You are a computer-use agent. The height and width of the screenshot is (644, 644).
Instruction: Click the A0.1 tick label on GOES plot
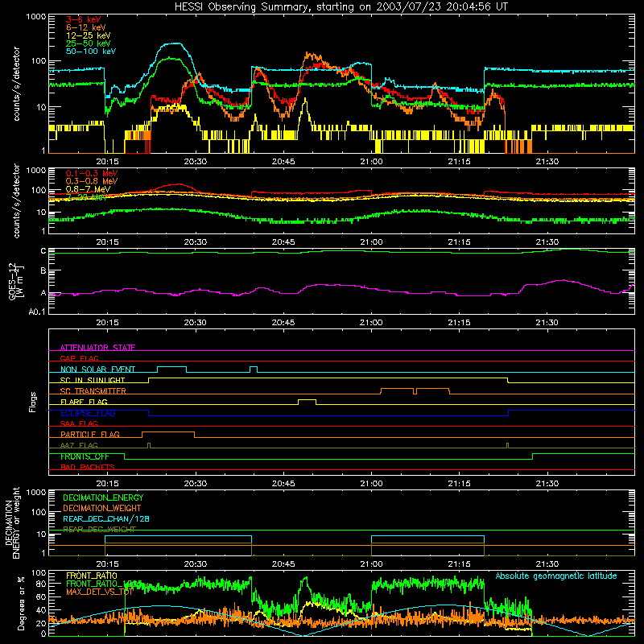[x=37, y=312]
